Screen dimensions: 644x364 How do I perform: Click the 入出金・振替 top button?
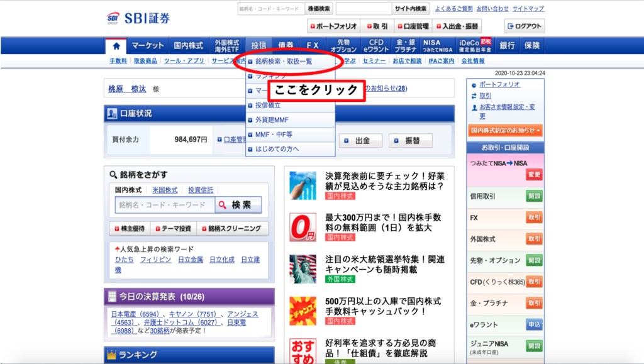(457, 26)
